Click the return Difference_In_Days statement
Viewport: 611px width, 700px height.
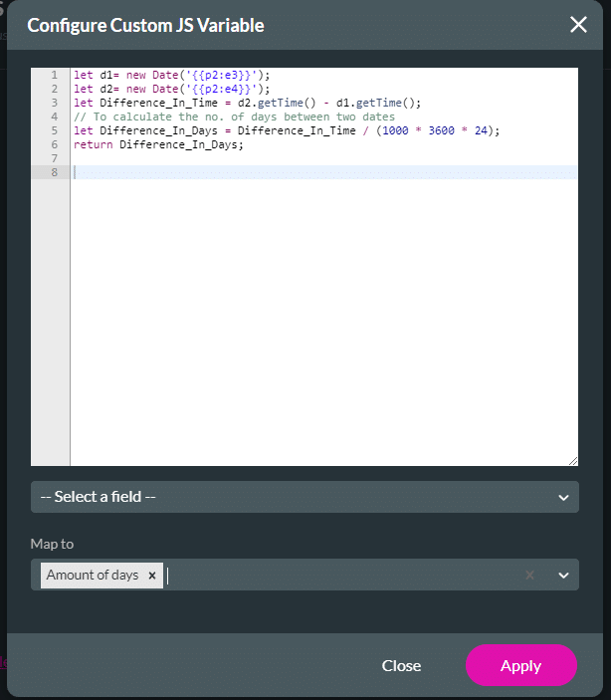pos(157,144)
